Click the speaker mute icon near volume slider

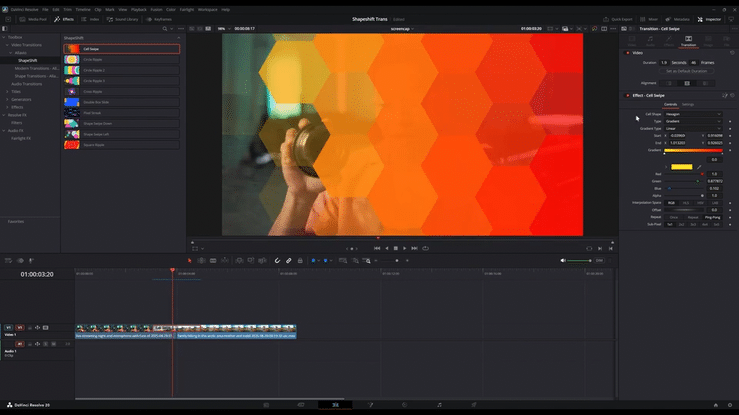click(x=563, y=260)
